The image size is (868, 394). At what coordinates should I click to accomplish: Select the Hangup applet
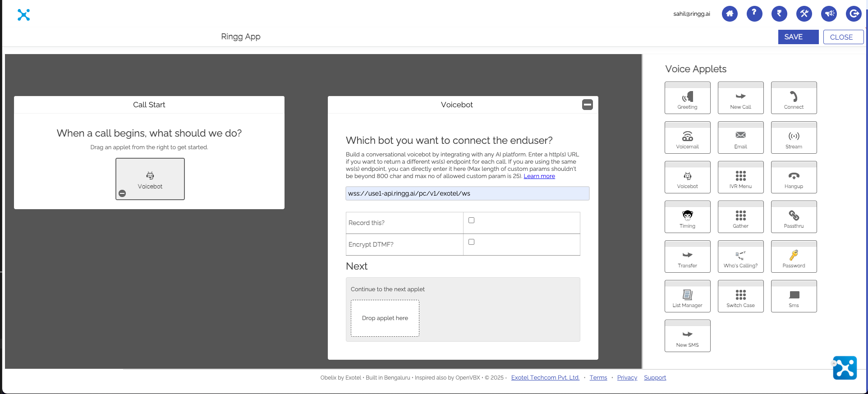[x=794, y=177]
